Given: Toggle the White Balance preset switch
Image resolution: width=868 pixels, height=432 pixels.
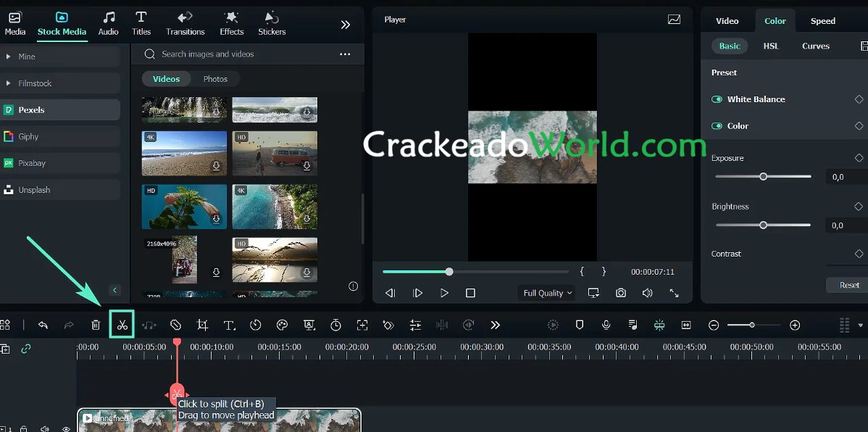Looking at the screenshot, I should point(717,99).
